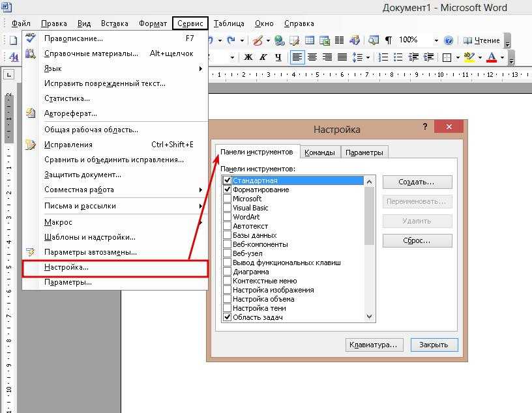Apply bold with the Ж button

click(248, 57)
